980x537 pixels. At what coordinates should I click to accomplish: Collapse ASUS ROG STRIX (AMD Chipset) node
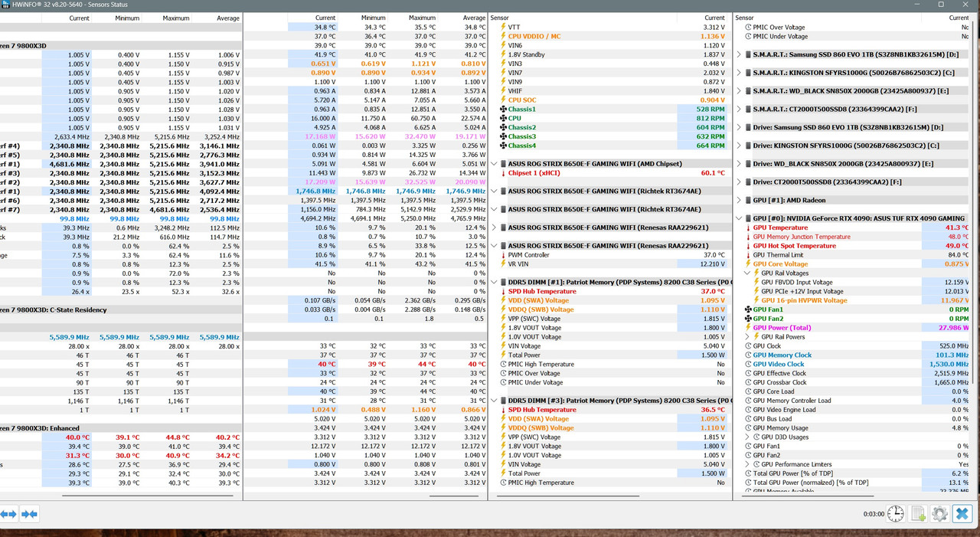(x=494, y=164)
